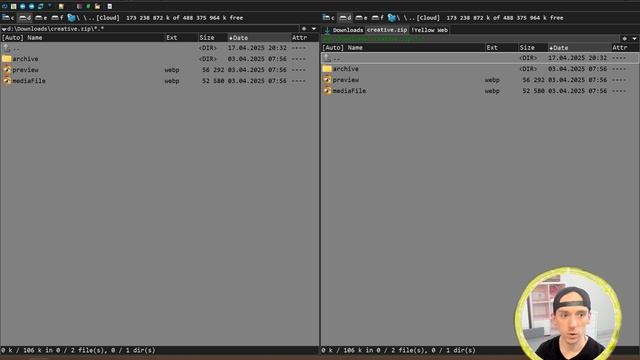
Task: Sort left panel by the Size column
Action: [212, 38]
